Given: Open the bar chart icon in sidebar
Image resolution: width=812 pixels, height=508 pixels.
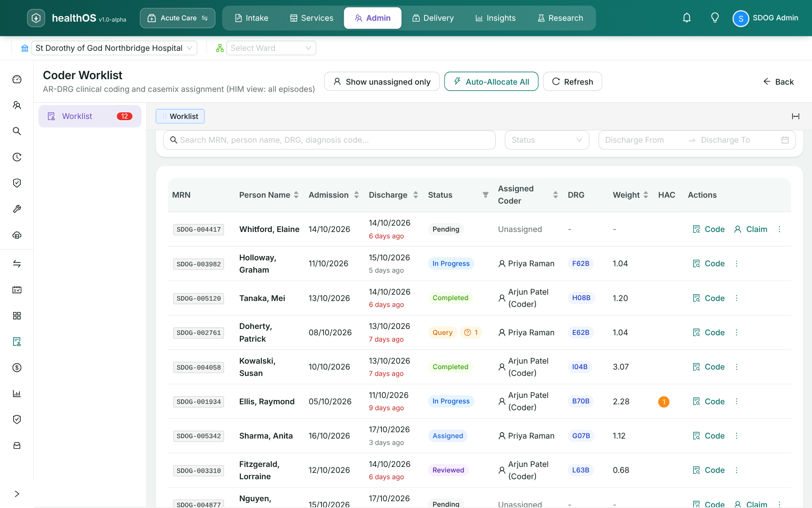Looking at the screenshot, I should coord(17,394).
